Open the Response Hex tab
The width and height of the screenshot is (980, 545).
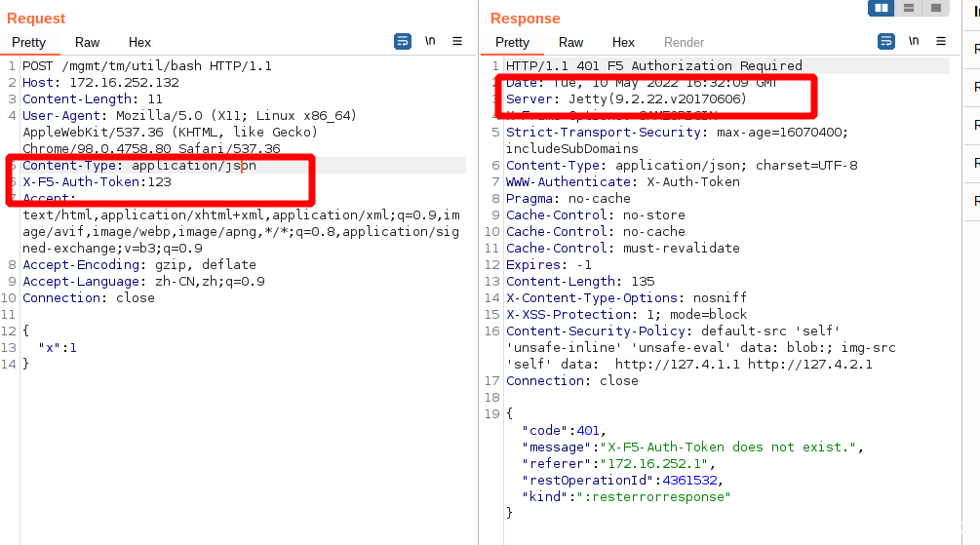623,43
